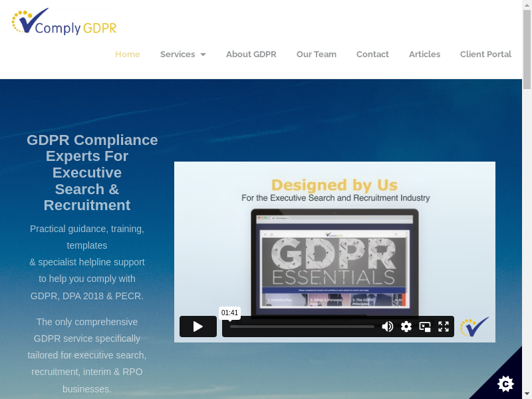Click the checkmark logo in video corner
532x399 pixels.
(474, 327)
